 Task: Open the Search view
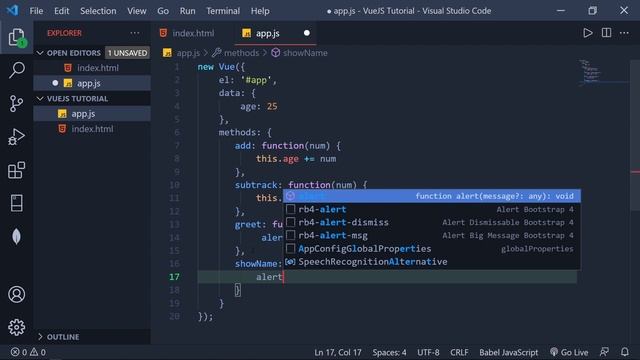tap(17, 70)
